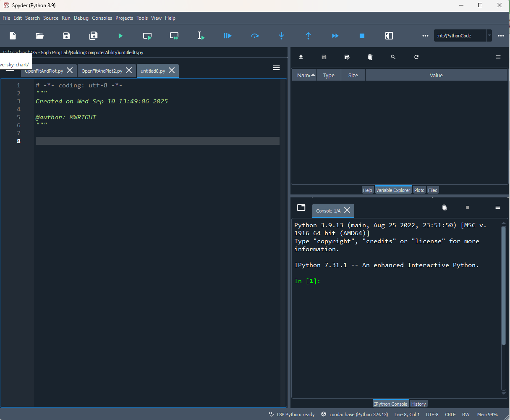Run selection or current line icon
Image resolution: width=510 pixels, height=420 pixels.
[201, 36]
